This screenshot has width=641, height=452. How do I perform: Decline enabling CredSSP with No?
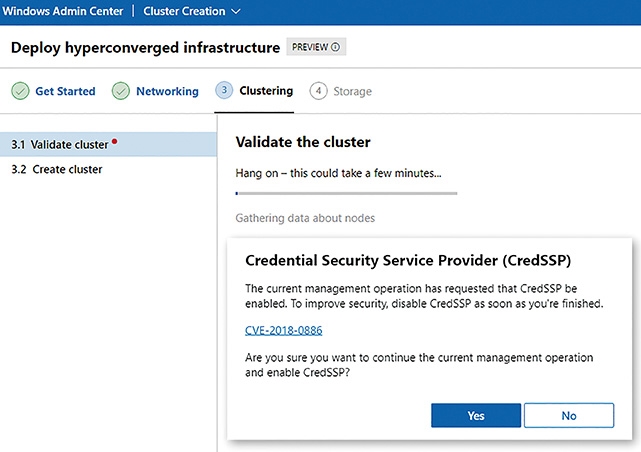569,415
